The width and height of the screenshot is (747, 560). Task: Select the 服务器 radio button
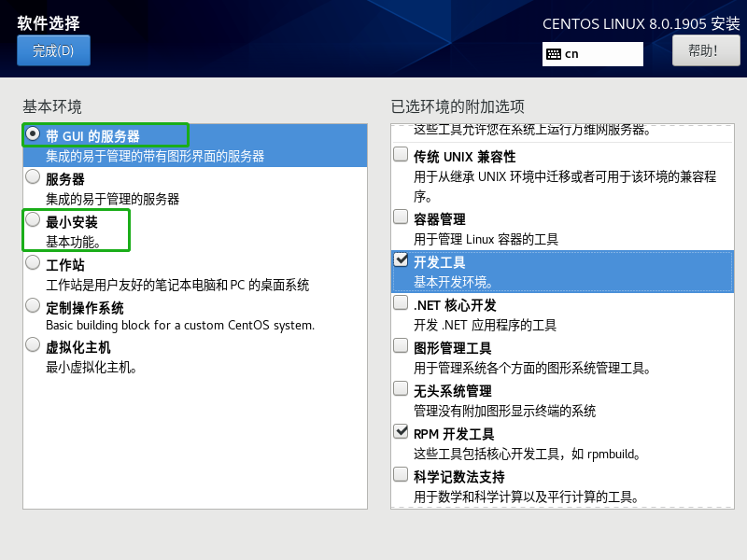[x=33, y=176]
